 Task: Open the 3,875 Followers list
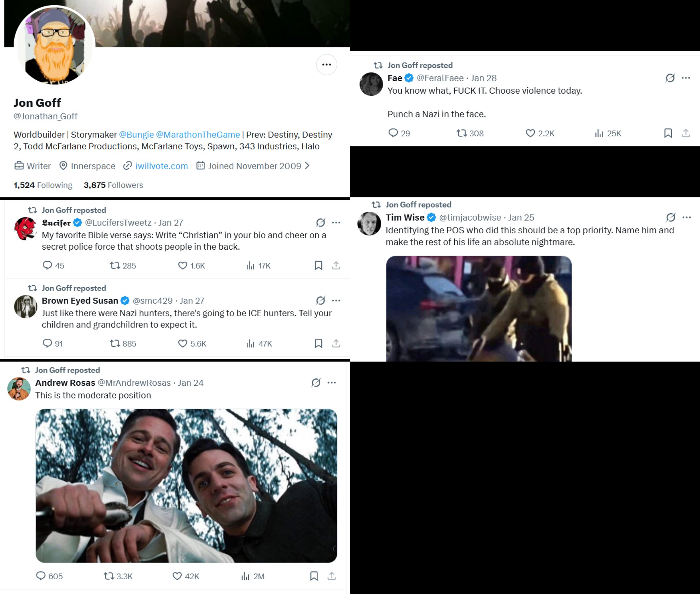pyautogui.click(x=113, y=185)
